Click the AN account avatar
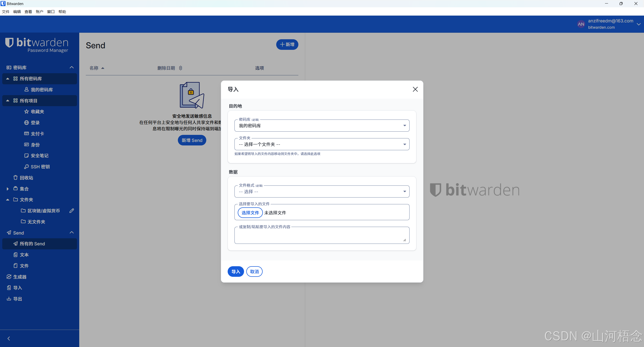Image resolution: width=644 pixels, height=347 pixels. click(581, 24)
